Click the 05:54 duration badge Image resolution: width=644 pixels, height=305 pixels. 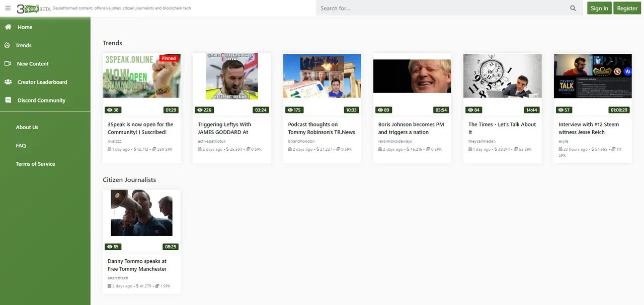coord(441,110)
